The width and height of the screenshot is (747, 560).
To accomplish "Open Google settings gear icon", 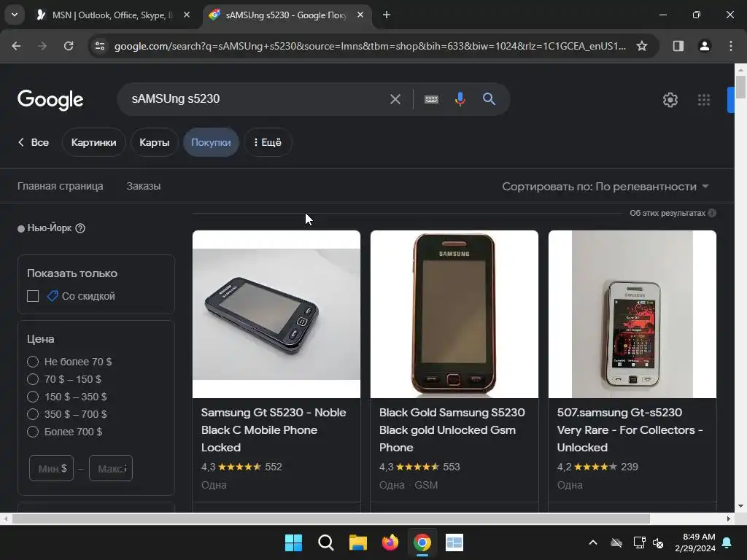I will point(670,99).
